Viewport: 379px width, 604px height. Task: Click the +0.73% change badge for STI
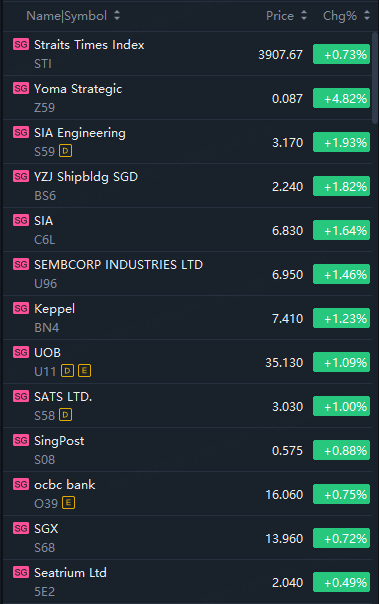[x=342, y=54]
